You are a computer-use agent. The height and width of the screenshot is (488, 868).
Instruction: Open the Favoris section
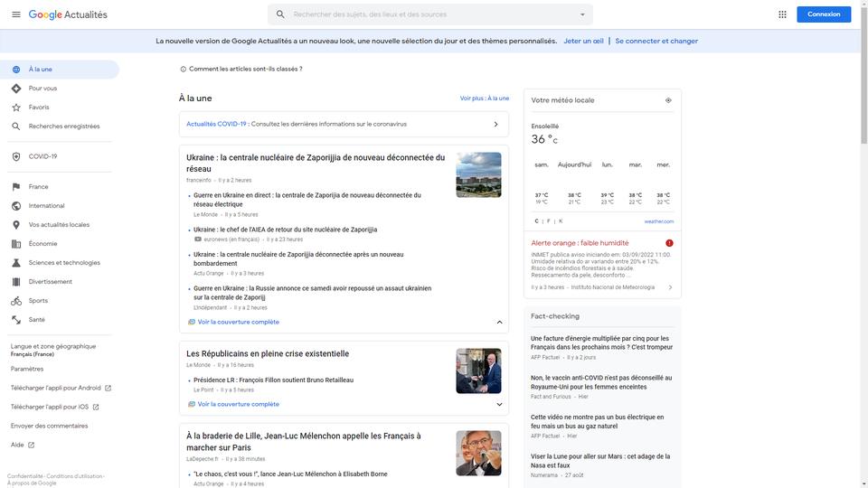click(60, 108)
